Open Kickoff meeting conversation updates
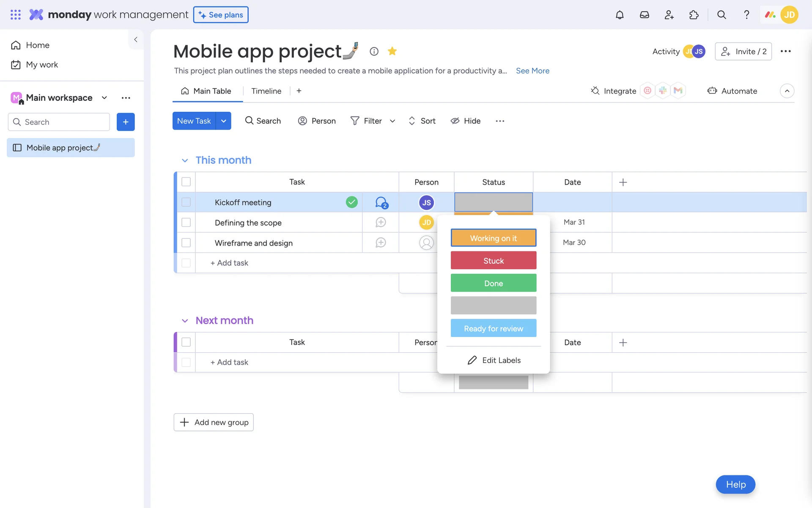 pos(381,202)
